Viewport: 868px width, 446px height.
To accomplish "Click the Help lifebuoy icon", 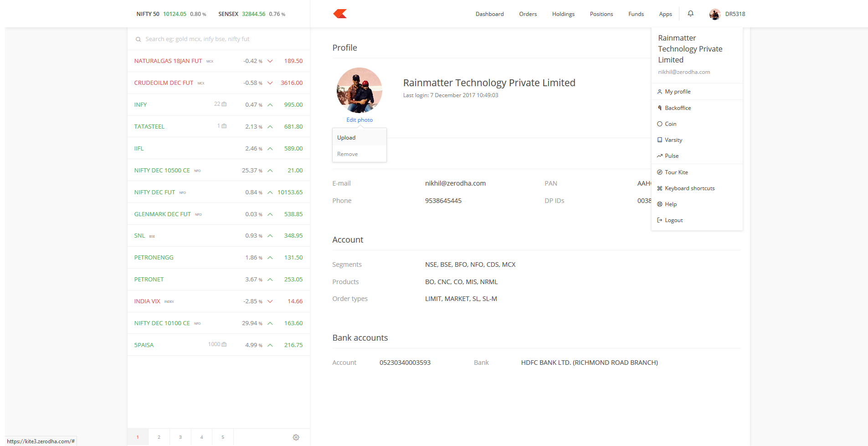I will [659, 204].
